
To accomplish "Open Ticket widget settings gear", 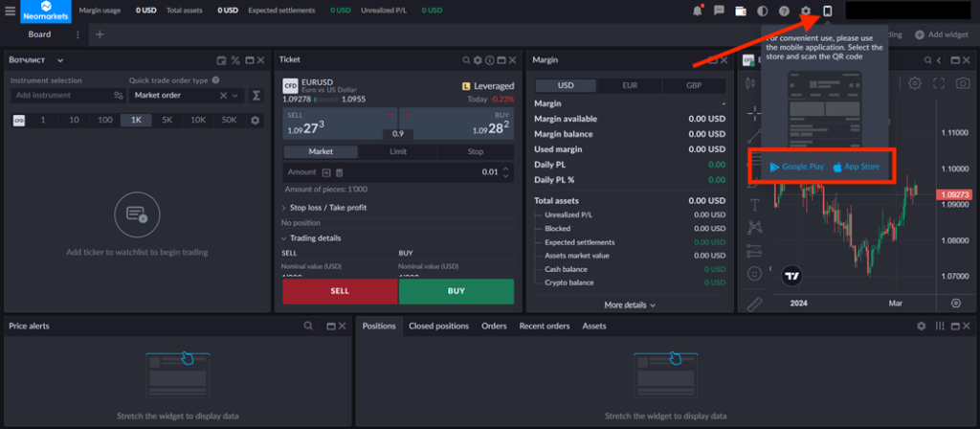I will (x=479, y=60).
